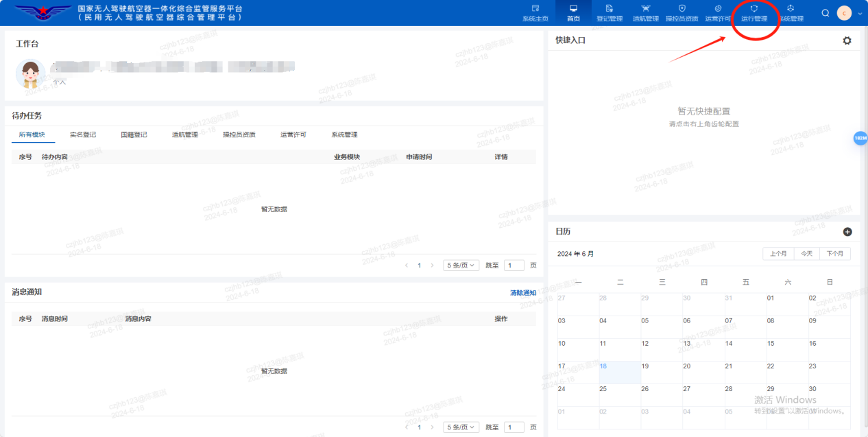Switch to 运营许可 task tab
The image size is (868, 437).
pos(293,134)
